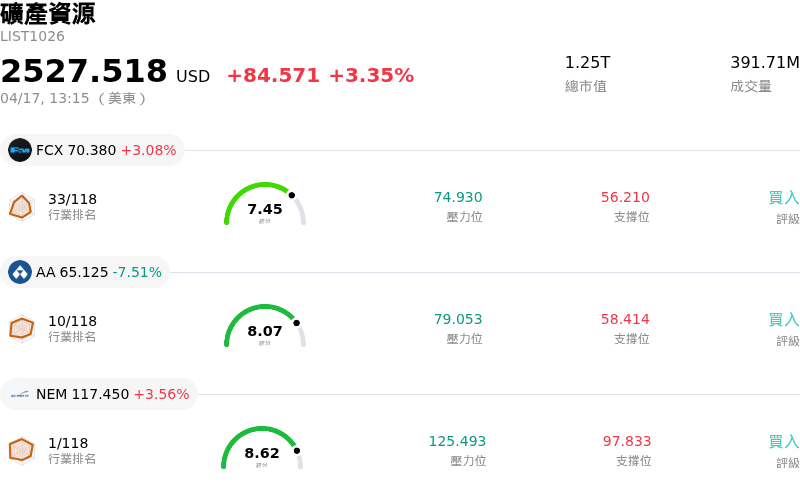The width and height of the screenshot is (800, 488).
Task: Open the NEM 117.450 stock chip
Action: (100, 394)
